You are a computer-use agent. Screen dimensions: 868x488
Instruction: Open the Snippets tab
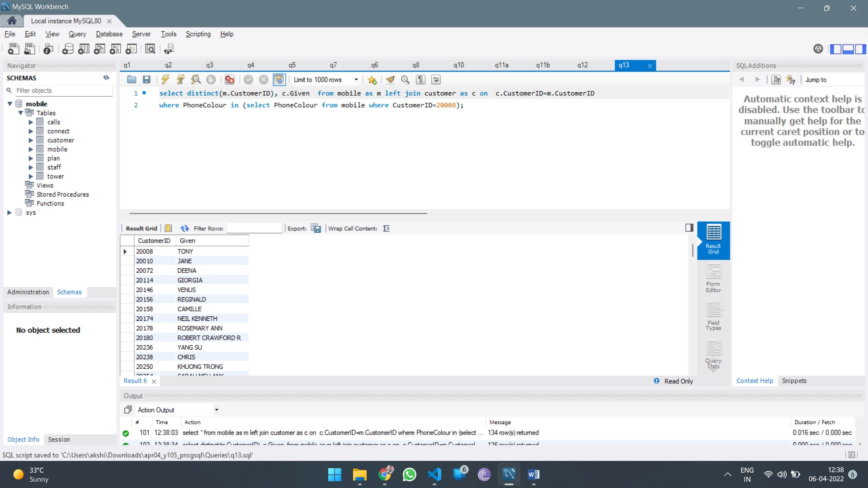[794, 381]
